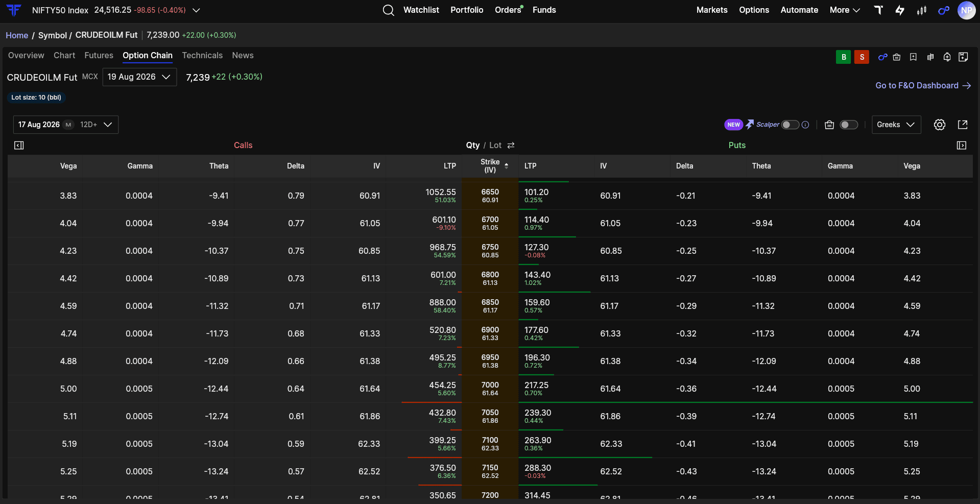
Task: Open the 17 Aug 2026 option expiry dropdown
Action: coord(65,125)
